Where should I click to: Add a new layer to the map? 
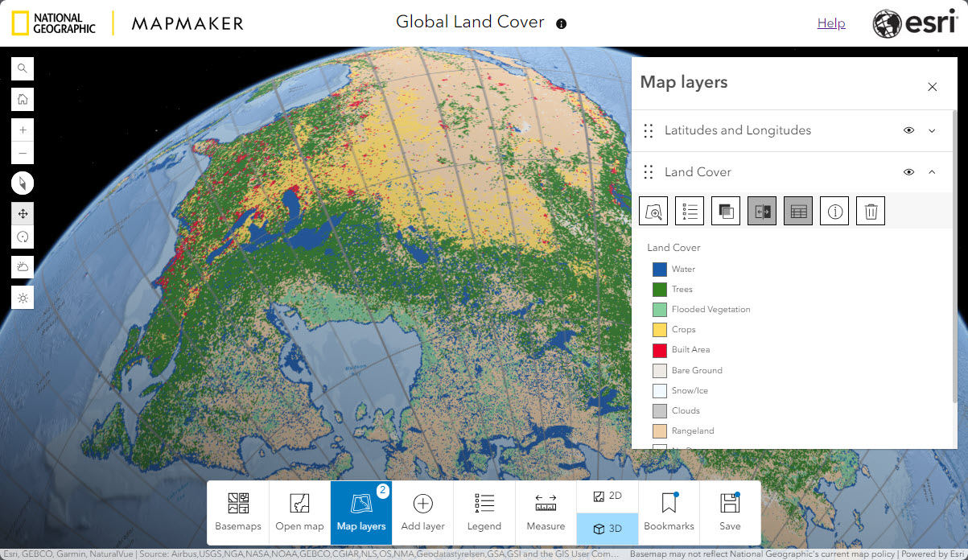pos(423,513)
